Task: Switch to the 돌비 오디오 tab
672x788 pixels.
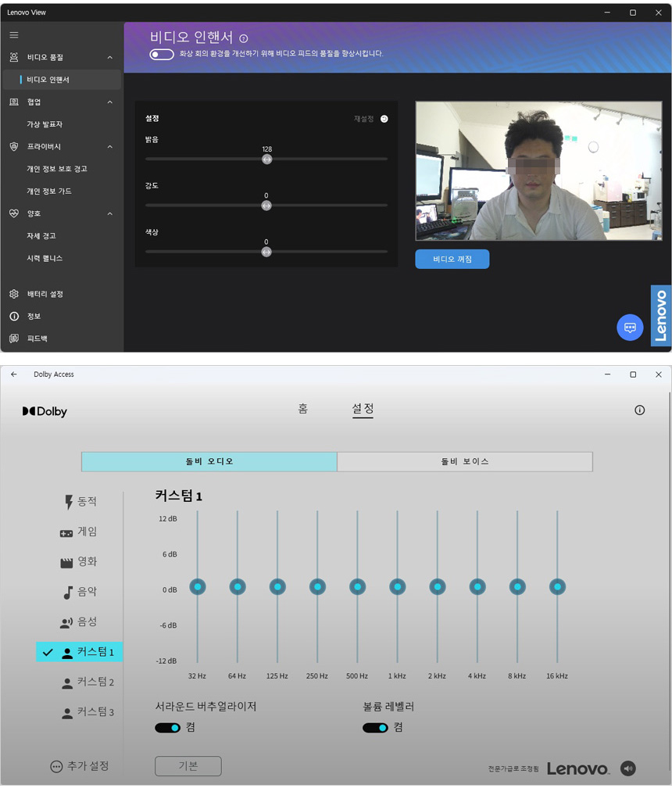Action: (x=209, y=461)
